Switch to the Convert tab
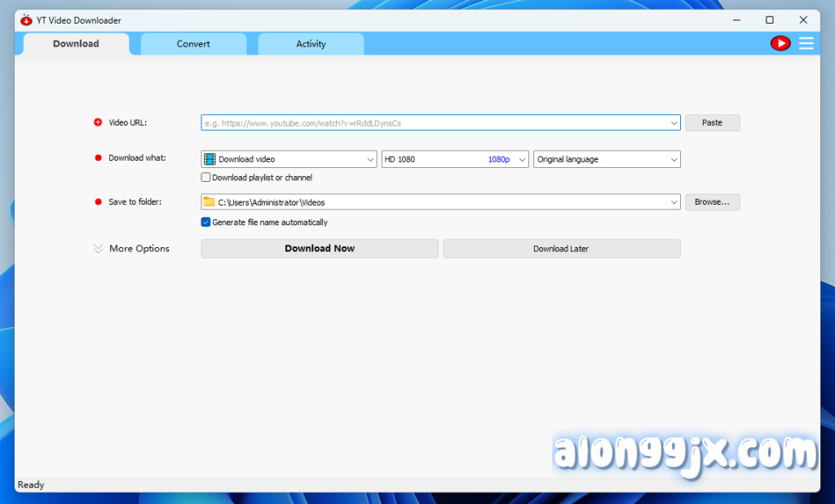835x504 pixels. pos(193,44)
